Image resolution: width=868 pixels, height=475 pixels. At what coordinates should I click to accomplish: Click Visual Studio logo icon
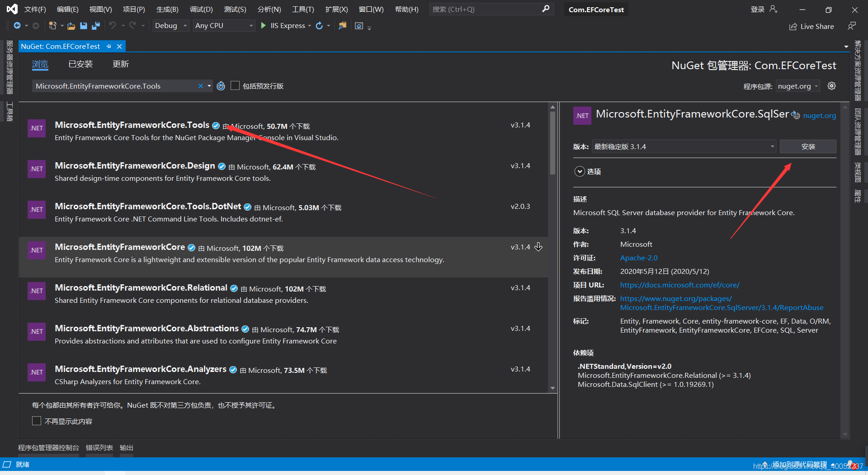[x=12, y=9]
